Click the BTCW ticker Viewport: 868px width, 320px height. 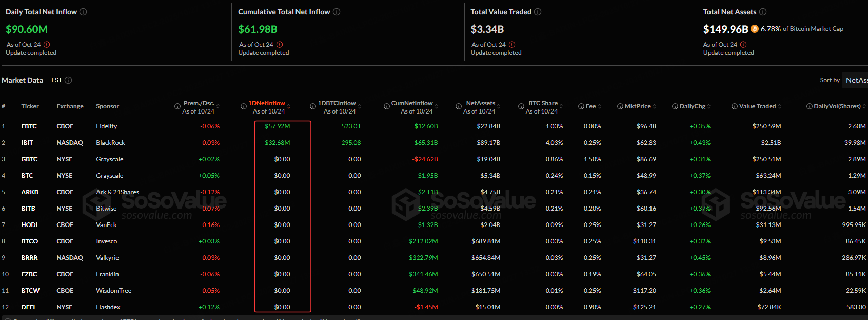pos(30,291)
